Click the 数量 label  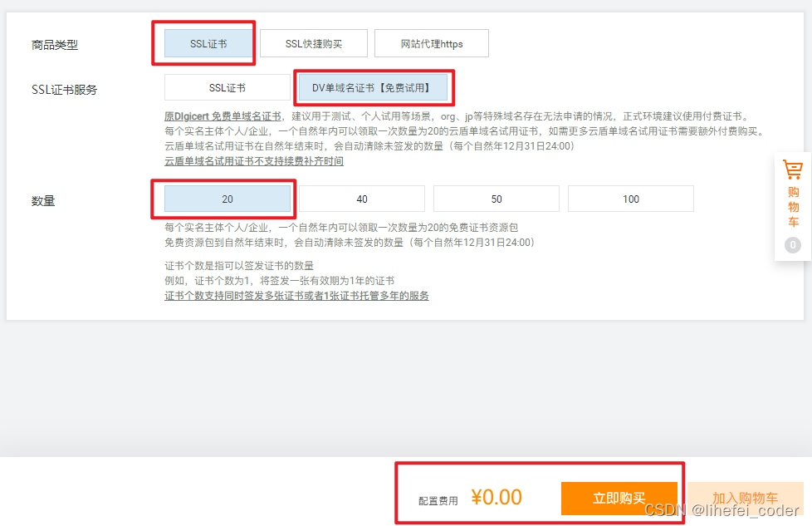pos(43,200)
